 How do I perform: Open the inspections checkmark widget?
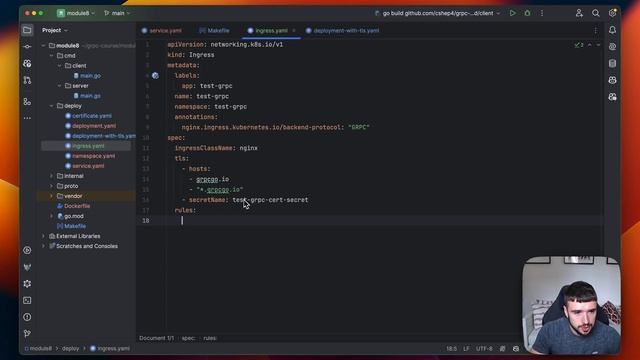[x=579, y=45]
